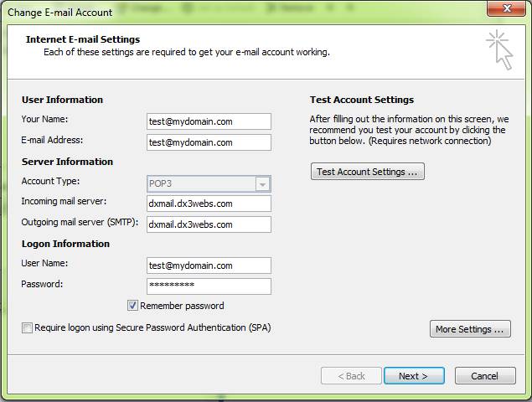532x402 pixels.
Task: Click the Password input field
Action: [x=209, y=286]
